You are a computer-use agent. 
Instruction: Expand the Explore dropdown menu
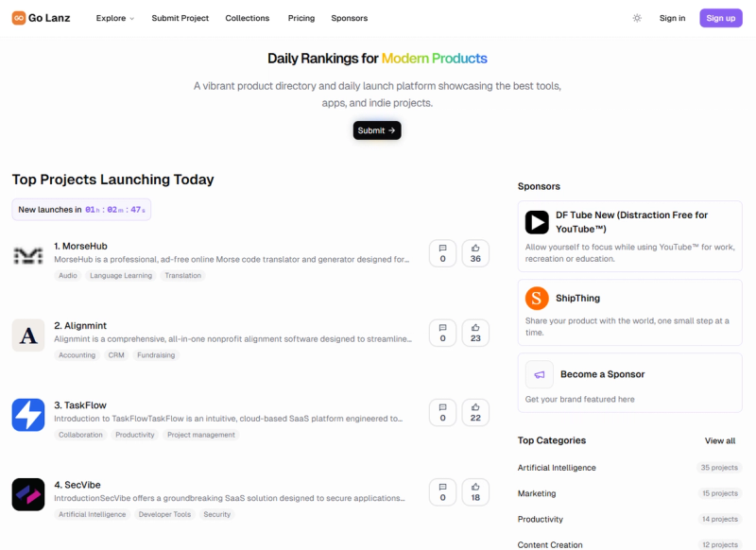(114, 18)
